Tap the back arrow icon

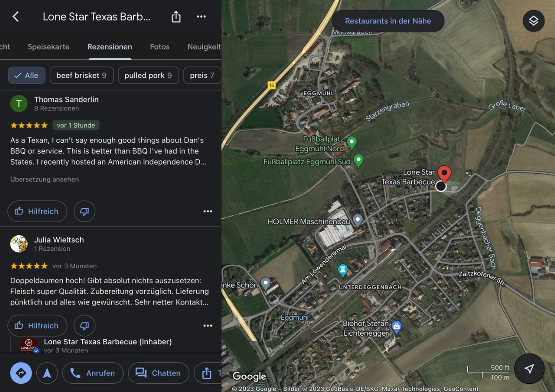[16, 17]
